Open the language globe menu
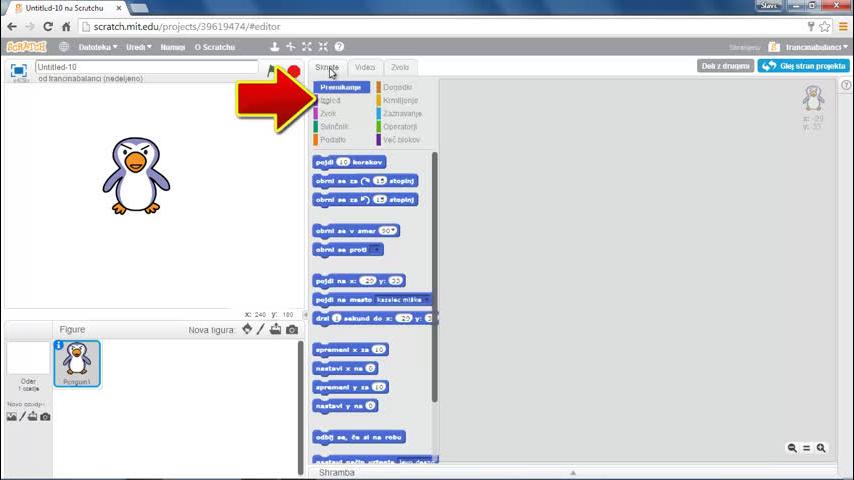854x480 pixels. tap(64, 46)
